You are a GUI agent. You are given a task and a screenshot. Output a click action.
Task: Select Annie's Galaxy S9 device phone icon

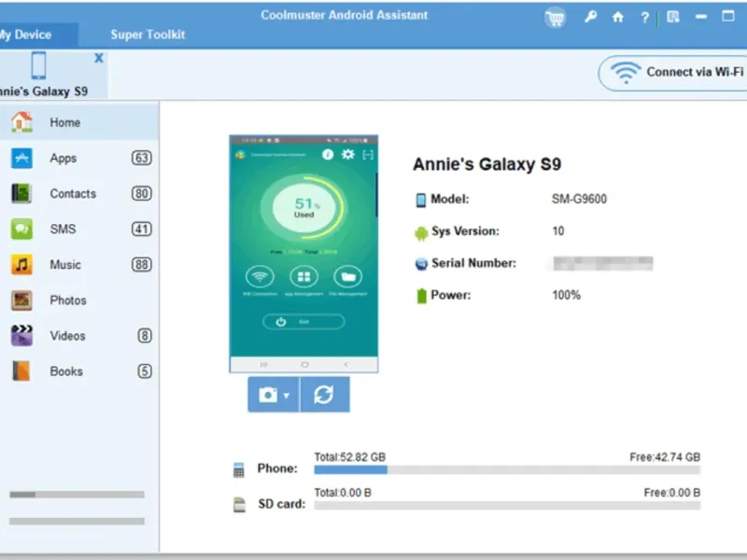click(x=39, y=65)
